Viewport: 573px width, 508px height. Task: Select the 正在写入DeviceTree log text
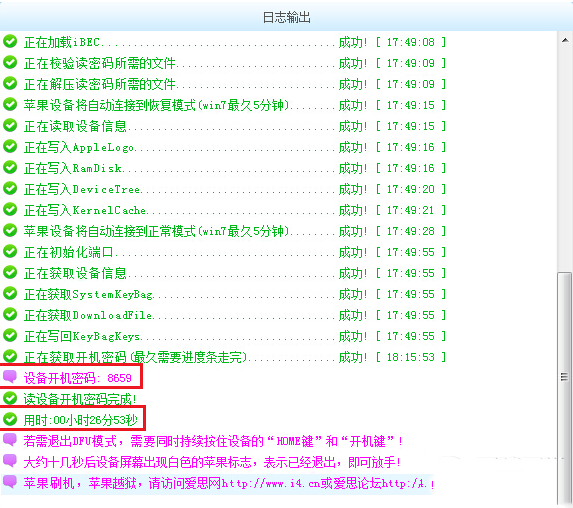[x=82, y=189]
